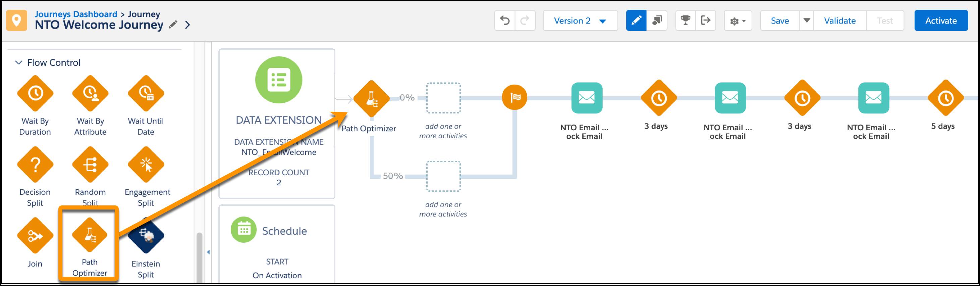Click the 0% path label

(407, 97)
